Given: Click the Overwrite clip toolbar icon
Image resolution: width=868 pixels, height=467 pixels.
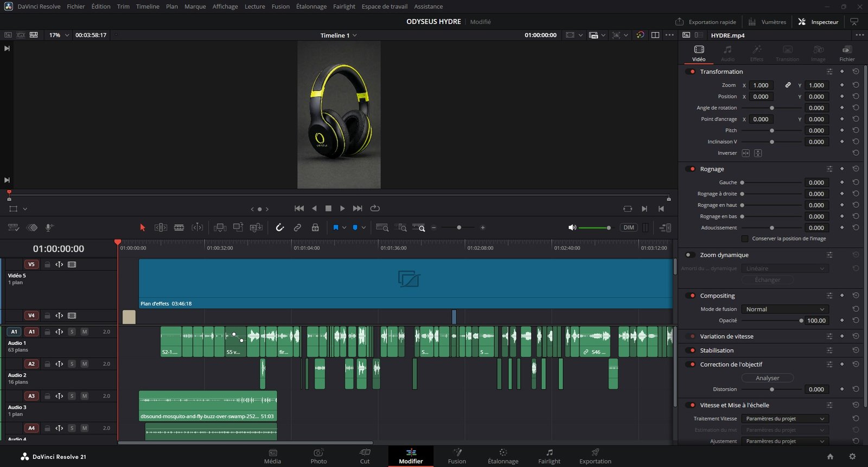Looking at the screenshot, I should tap(238, 228).
